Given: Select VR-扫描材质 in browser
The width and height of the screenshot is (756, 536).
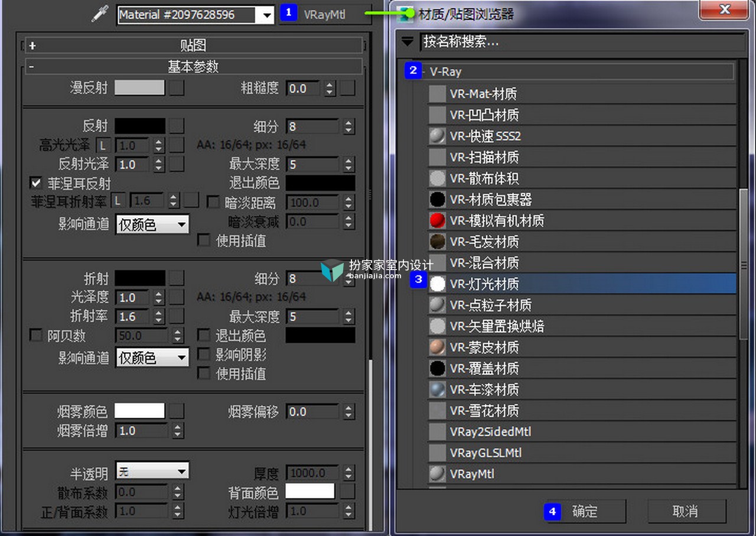Looking at the screenshot, I should pos(582,157).
